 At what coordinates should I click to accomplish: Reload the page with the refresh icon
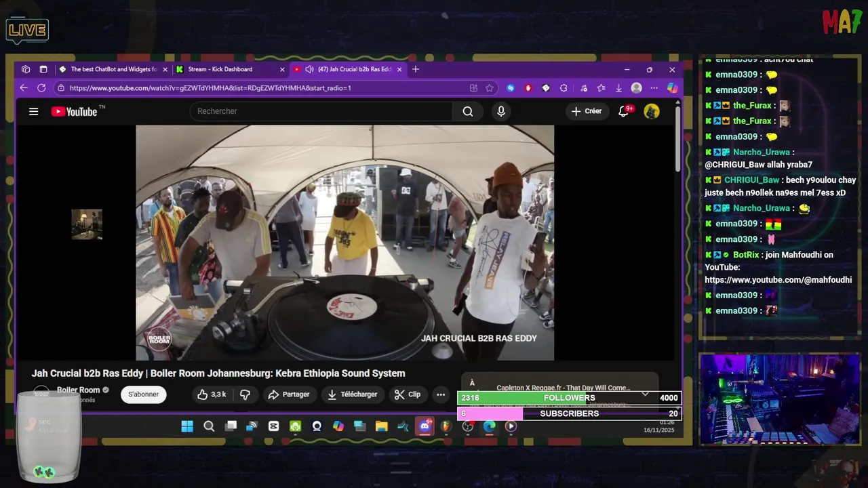click(41, 88)
